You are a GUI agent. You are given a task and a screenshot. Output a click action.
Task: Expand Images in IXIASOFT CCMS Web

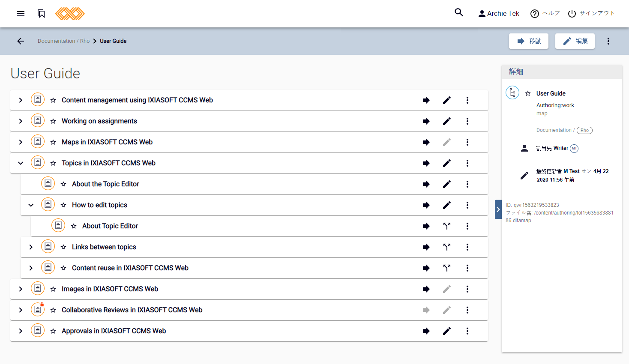21,289
